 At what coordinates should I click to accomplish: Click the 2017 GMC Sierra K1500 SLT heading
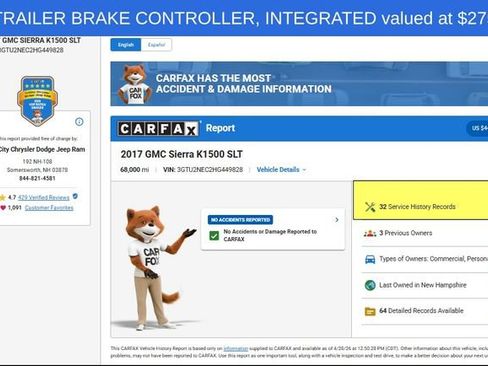[x=182, y=154]
